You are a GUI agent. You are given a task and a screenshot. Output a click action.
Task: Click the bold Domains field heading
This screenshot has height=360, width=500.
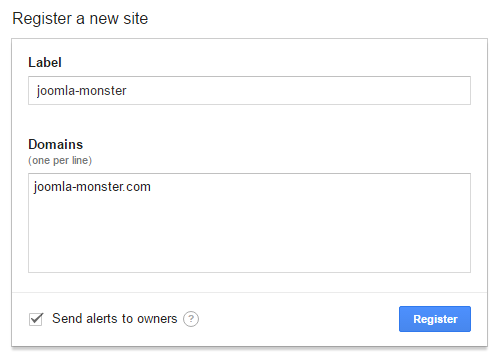click(x=56, y=144)
